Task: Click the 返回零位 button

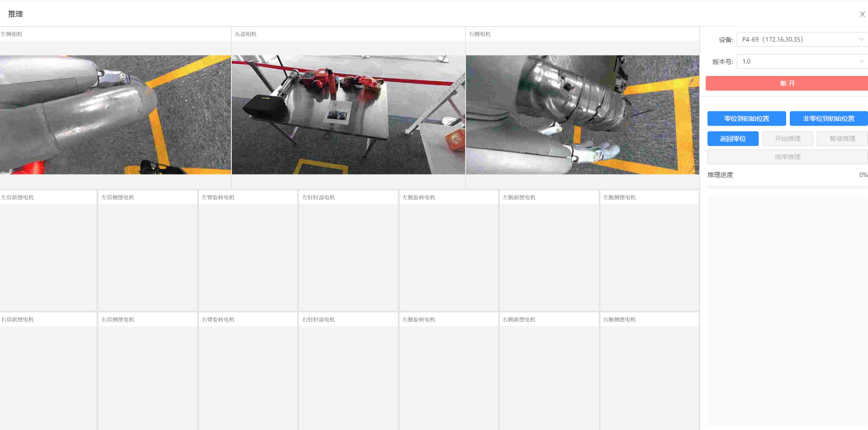Action: (x=733, y=139)
